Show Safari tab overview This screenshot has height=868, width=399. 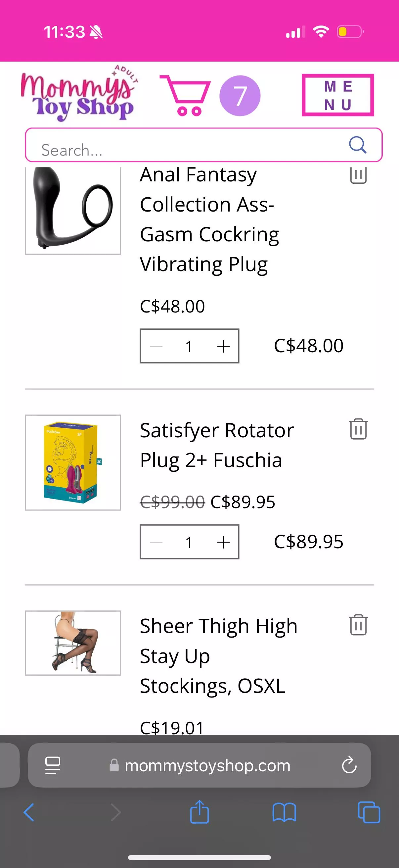pos(369,812)
